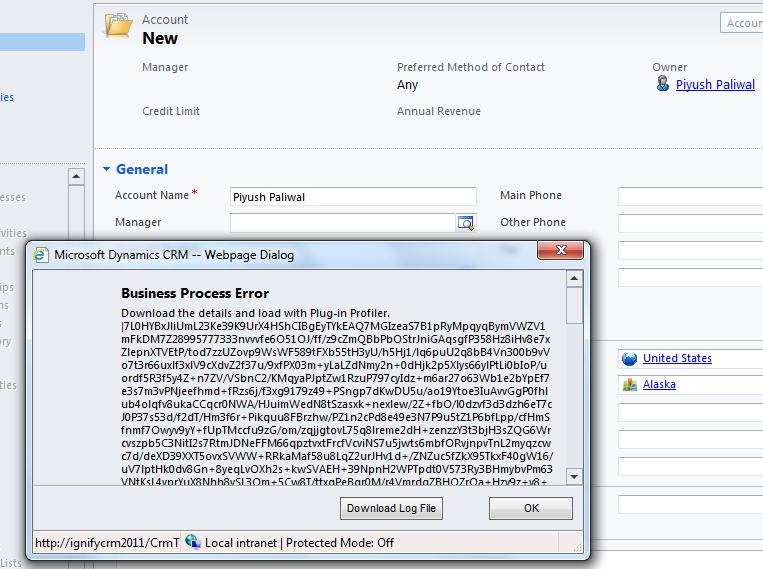Screen dimensions: 763x569
Task: Click the dialog URL status text
Action: pos(107,543)
